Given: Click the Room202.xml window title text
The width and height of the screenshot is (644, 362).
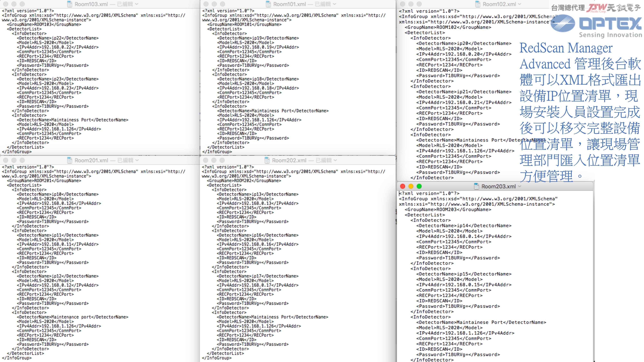Looking at the screenshot, I should pos(289,160).
